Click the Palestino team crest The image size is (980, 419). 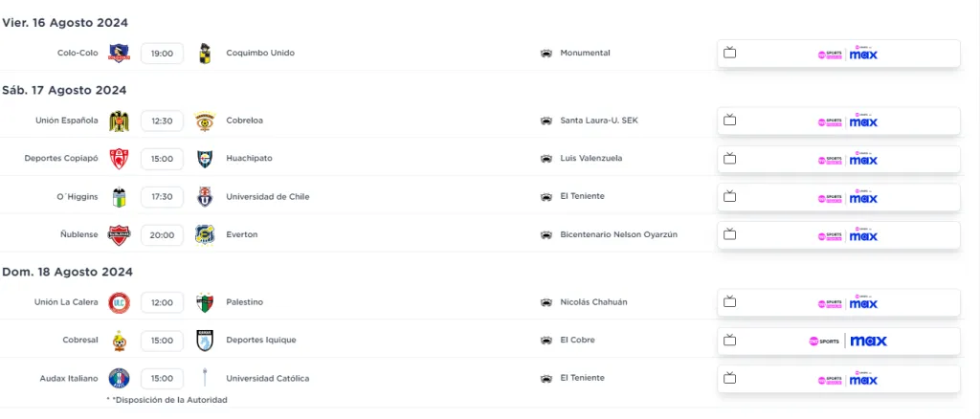(204, 302)
